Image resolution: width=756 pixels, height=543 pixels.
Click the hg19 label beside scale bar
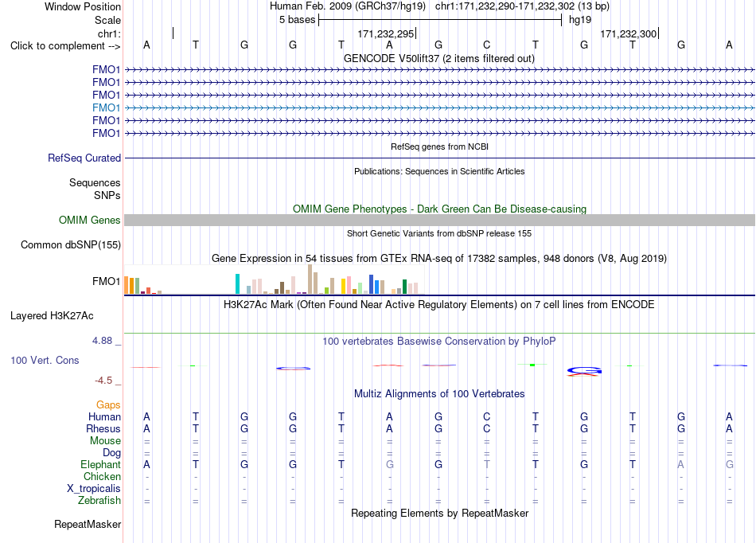(580, 20)
